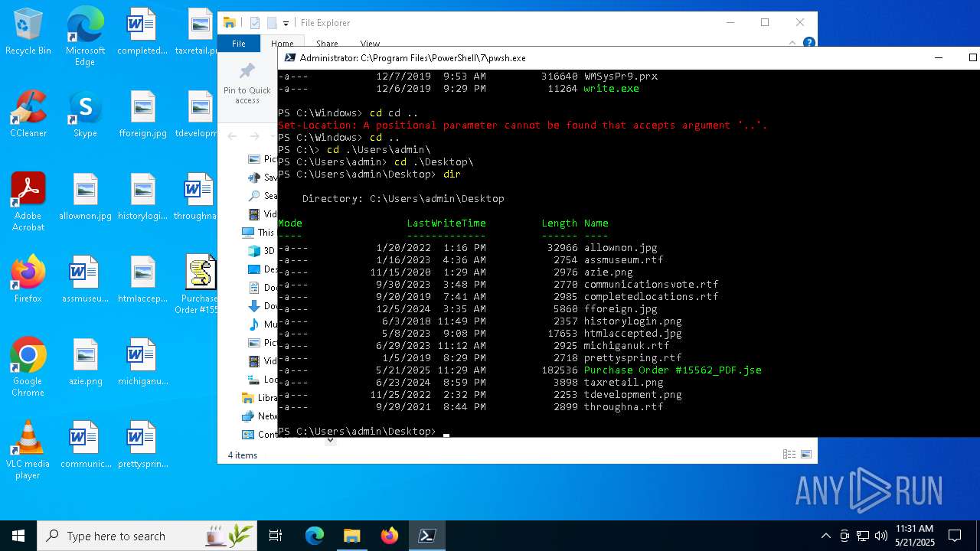980x551 pixels.
Task: Select the 3D Objects folder in navigation pane
Action: (x=262, y=251)
